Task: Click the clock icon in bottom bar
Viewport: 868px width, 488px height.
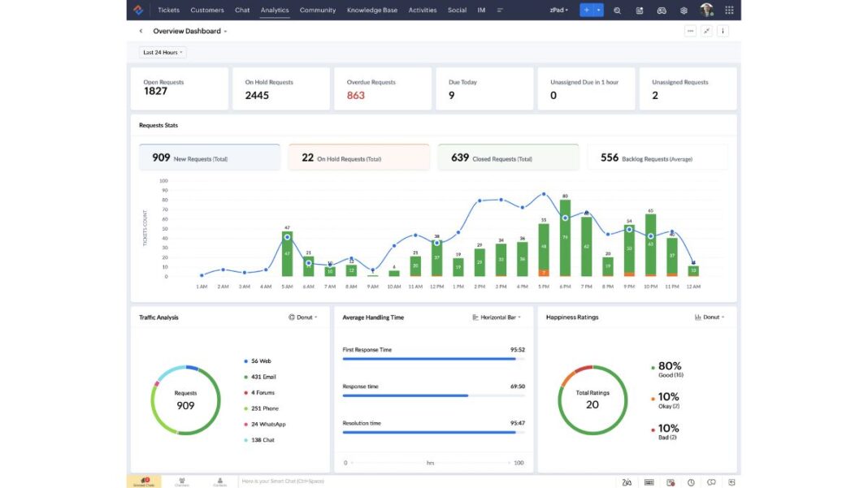Action: 691,482
